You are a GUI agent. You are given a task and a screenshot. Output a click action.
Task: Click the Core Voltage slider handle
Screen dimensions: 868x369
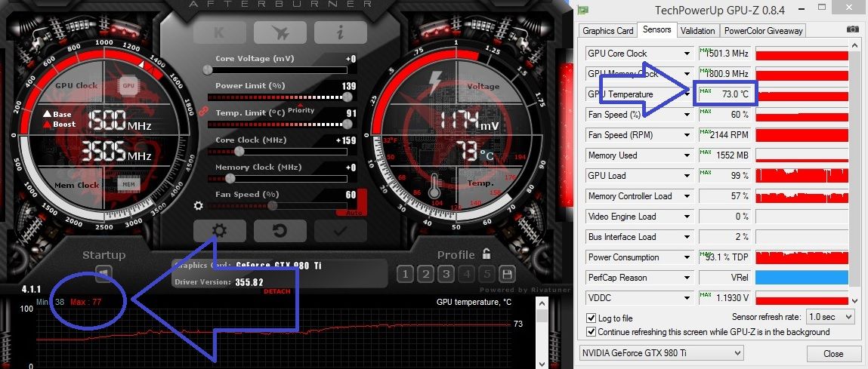pyautogui.click(x=208, y=69)
